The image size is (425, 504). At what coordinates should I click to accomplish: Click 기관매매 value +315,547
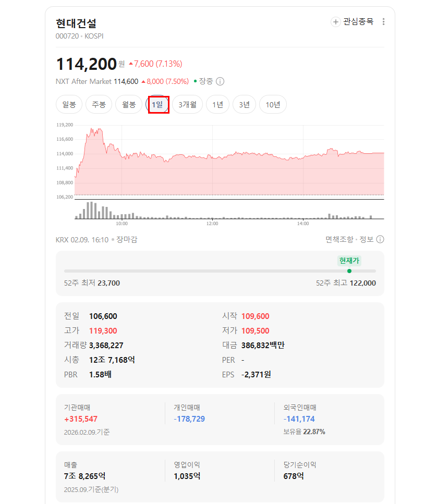[x=81, y=419]
